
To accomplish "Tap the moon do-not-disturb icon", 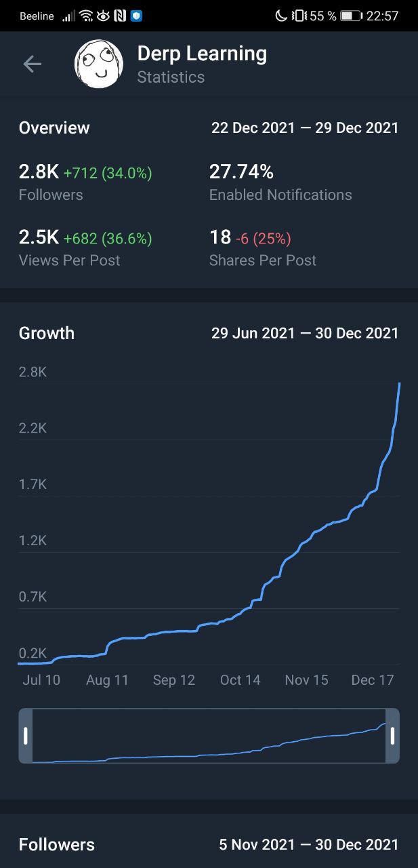I will [x=281, y=16].
